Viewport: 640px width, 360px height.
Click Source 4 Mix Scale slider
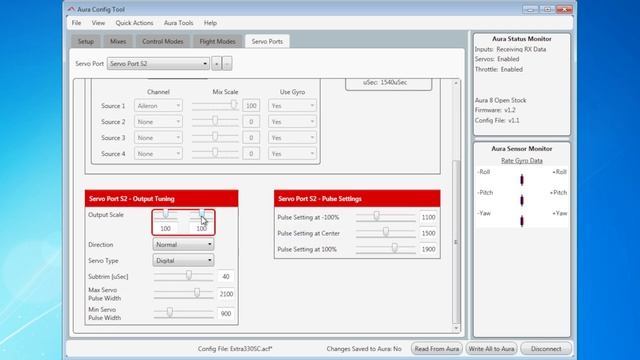point(215,153)
